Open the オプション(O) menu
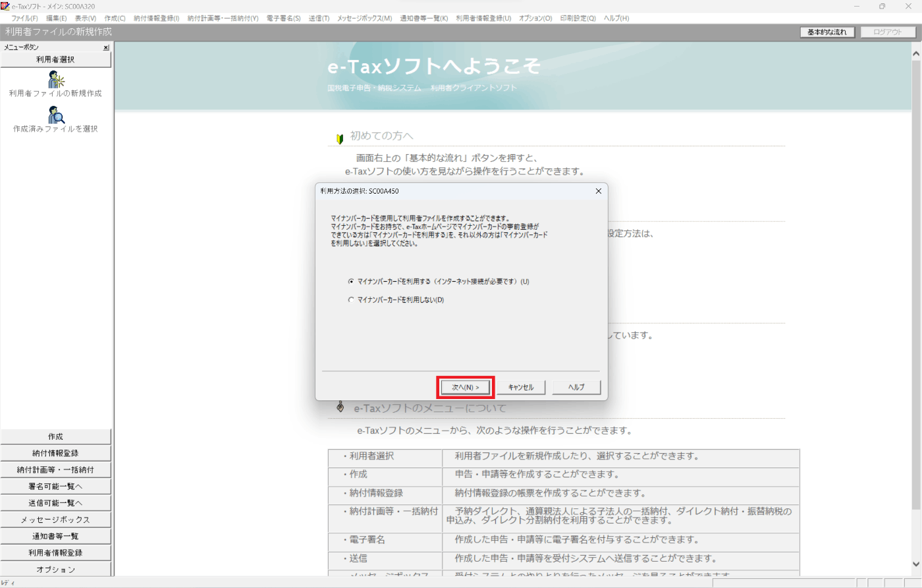The width and height of the screenshot is (922, 588). [535, 18]
